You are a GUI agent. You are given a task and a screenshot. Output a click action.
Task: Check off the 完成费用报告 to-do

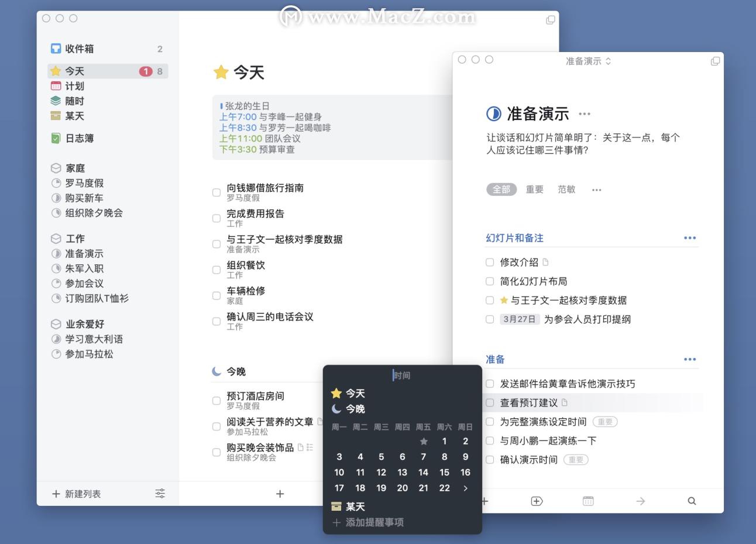216,218
